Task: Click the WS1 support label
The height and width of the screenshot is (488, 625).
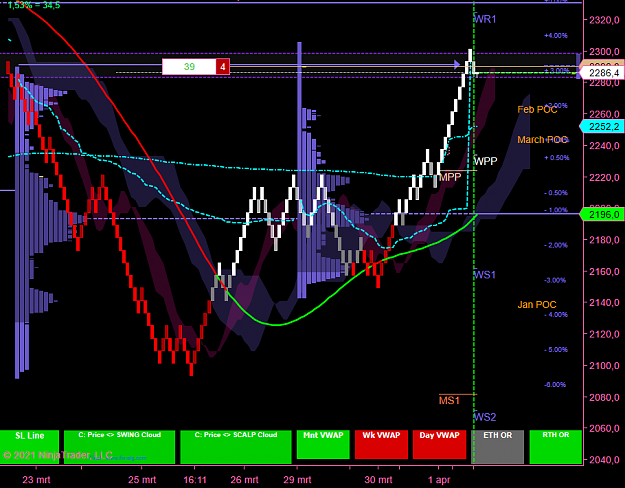Action: point(485,275)
